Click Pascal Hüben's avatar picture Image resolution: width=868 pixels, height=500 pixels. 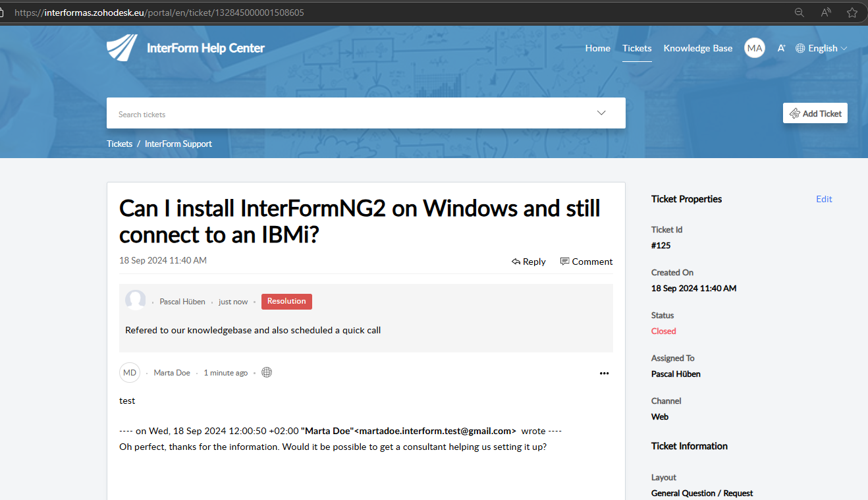click(136, 300)
